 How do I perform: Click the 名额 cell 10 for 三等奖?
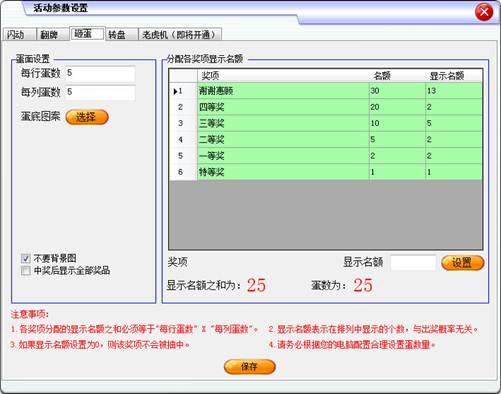(x=397, y=123)
